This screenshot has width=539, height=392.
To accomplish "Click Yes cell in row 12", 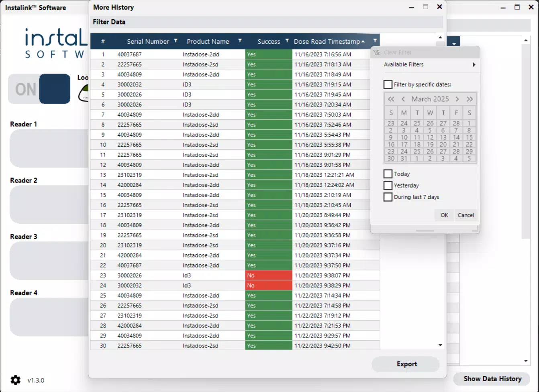I will point(269,165).
